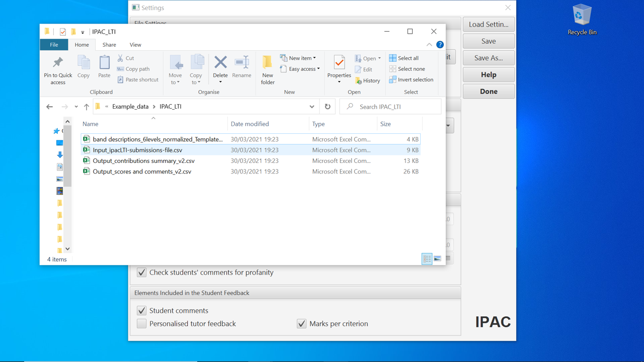Open the File tab

click(x=54, y=45)
